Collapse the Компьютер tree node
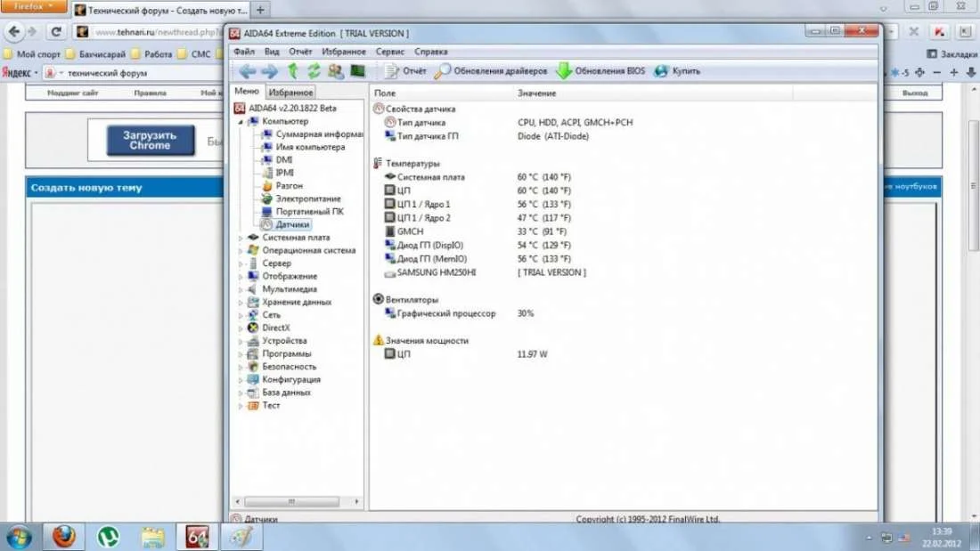 (x=241, y=122)
